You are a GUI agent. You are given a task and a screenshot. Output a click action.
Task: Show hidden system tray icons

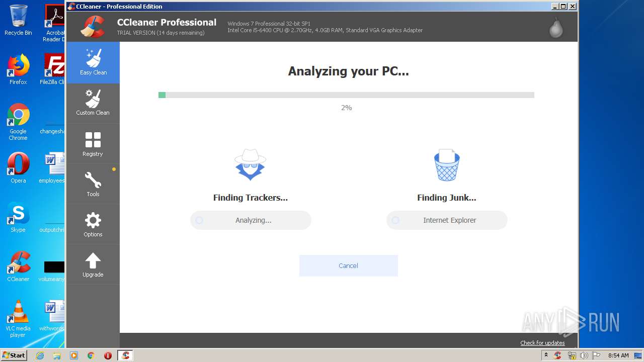point(546,355)
